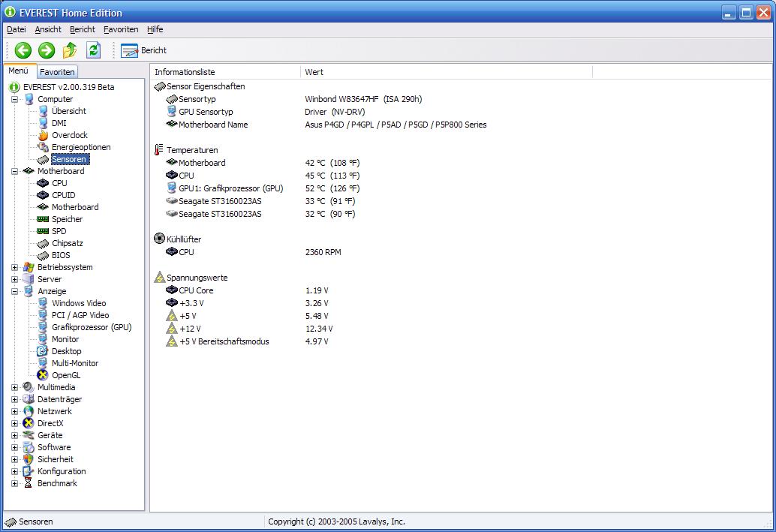Open the Ansicht menu

click(48, 29)
